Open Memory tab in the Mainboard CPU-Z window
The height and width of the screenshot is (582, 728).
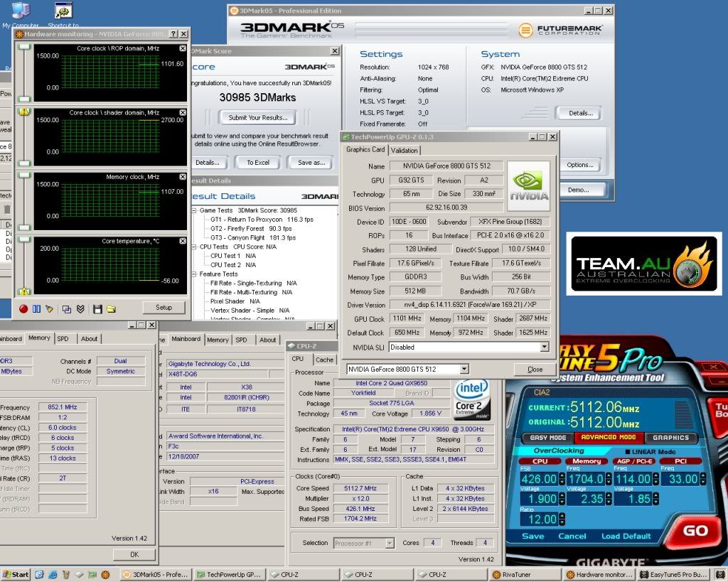click(218, 340)
